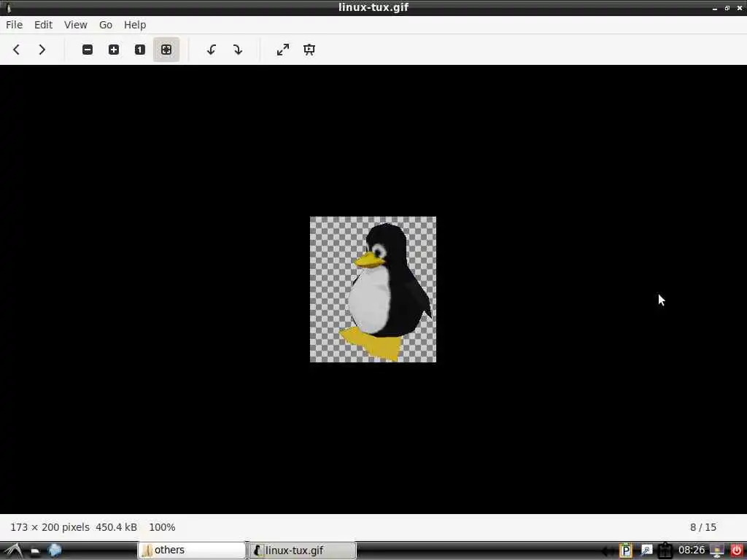Set zoom to normal size (1:1 icon)
This screenshot has width=747, height=560.
[139, 50]
